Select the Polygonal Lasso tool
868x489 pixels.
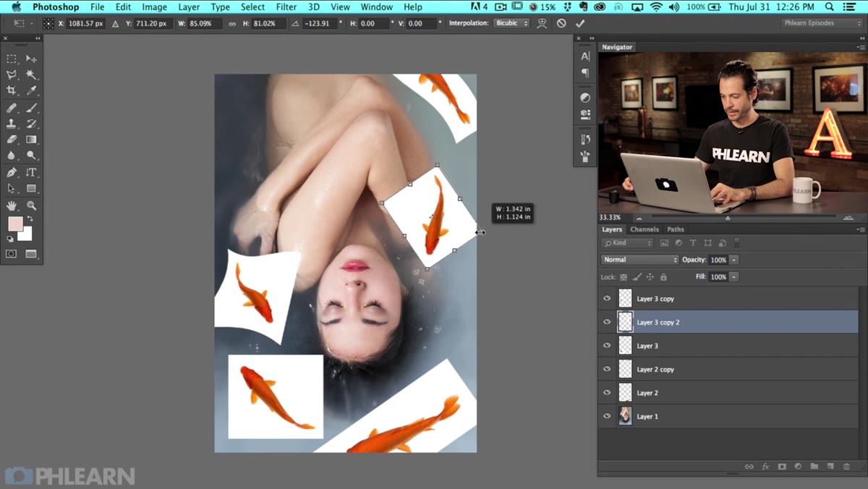coord(12,75)
